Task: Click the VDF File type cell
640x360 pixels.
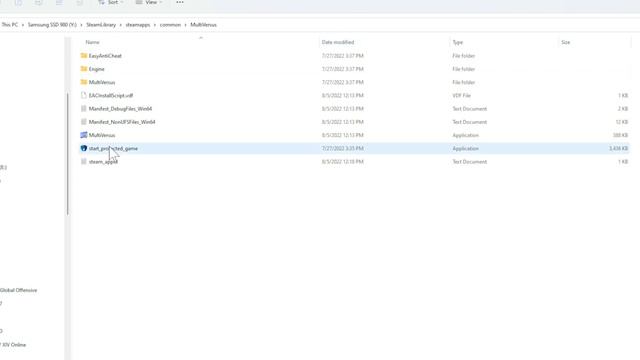Action: 462,96
